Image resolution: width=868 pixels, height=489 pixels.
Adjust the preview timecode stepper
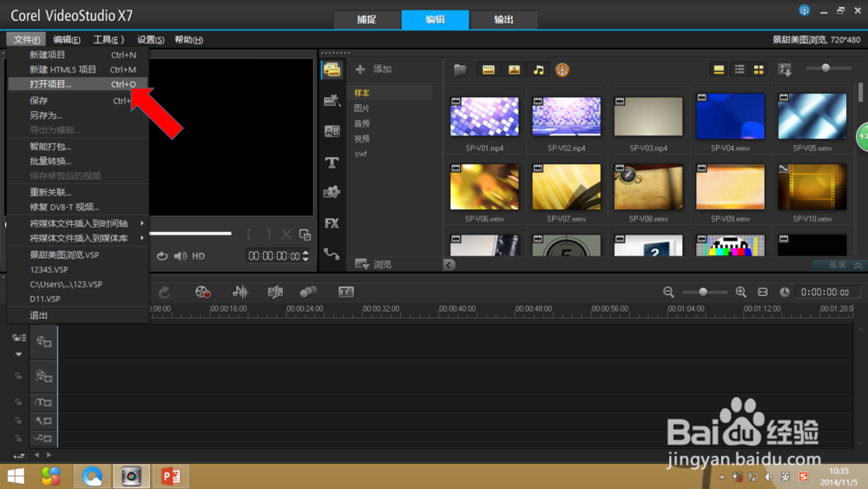pyautogui.click(x=306, y=256)
